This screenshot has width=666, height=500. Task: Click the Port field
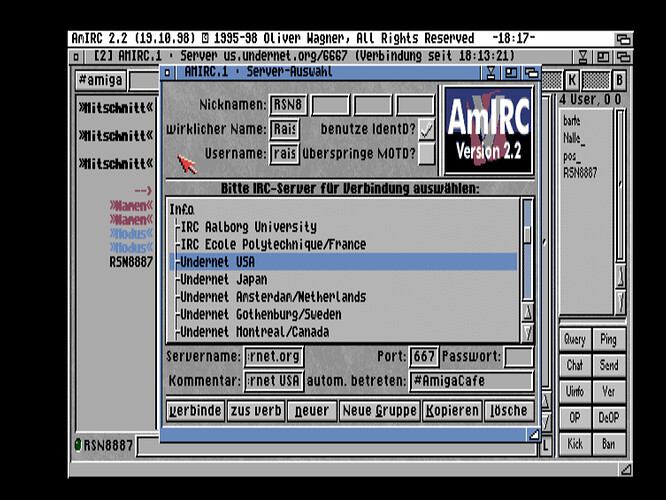coord(423,356)
